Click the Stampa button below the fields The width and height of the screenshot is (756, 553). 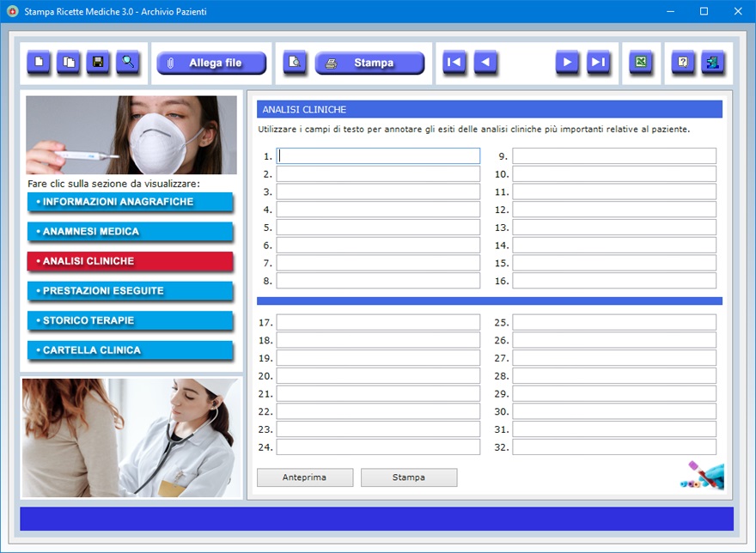pyautogui.click(x=409, y=477)
